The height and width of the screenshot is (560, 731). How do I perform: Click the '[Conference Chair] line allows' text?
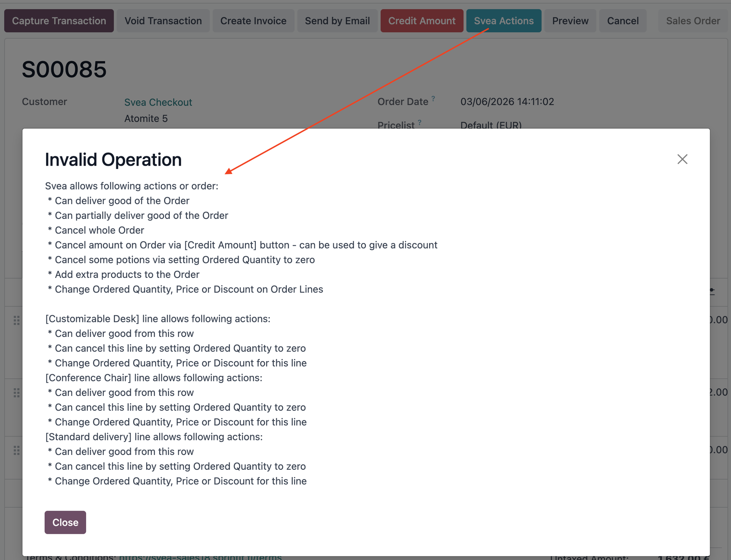click(154, 378)
